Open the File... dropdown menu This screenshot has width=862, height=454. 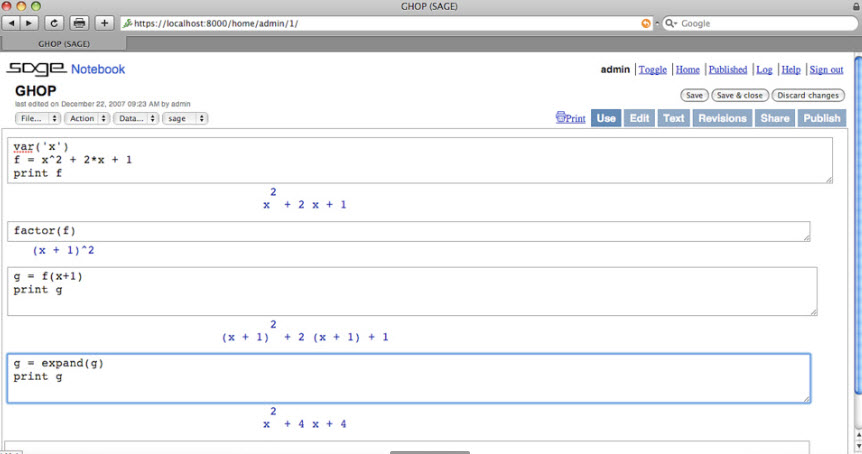38,118
